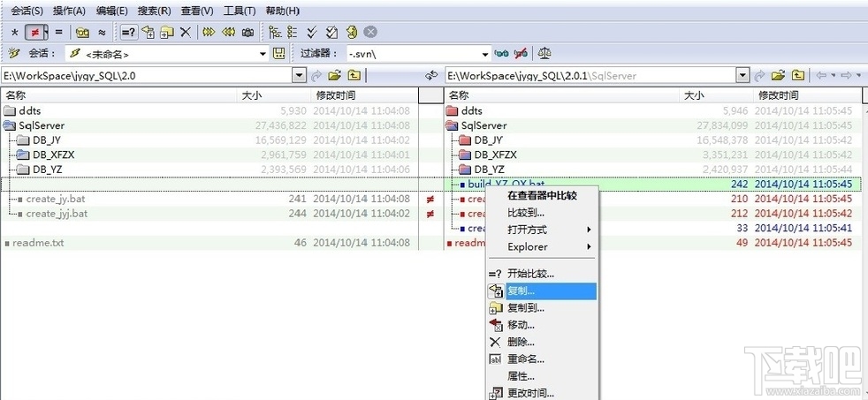Click the balance scales rules icon
868x400 pixels.
[x=544, y=54]
